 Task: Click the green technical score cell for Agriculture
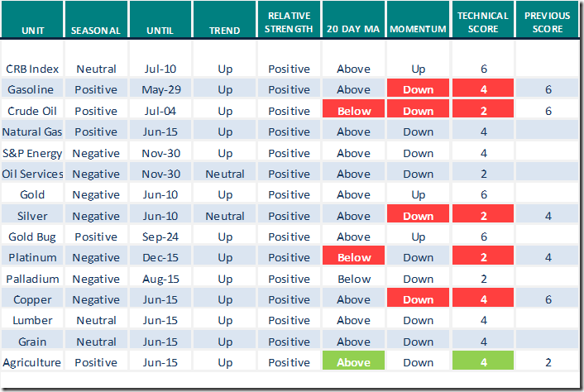click(x=482, y=362)
